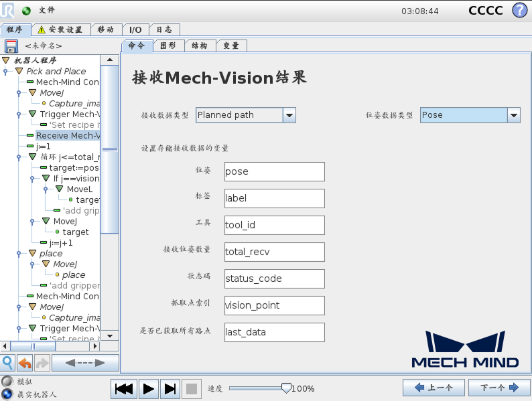Select the 图形 graphics subtab
532x401 pixels.
pyautogui.click(x=168, y=46)
